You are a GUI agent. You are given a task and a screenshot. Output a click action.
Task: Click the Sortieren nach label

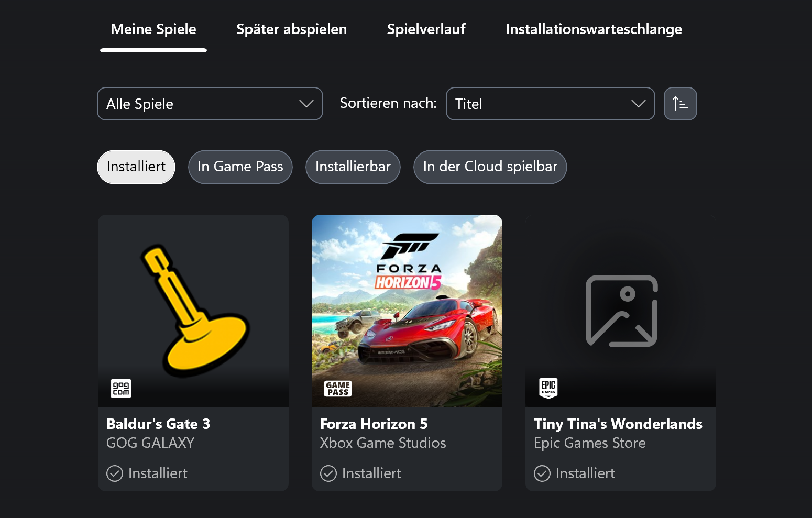(388, 103)
